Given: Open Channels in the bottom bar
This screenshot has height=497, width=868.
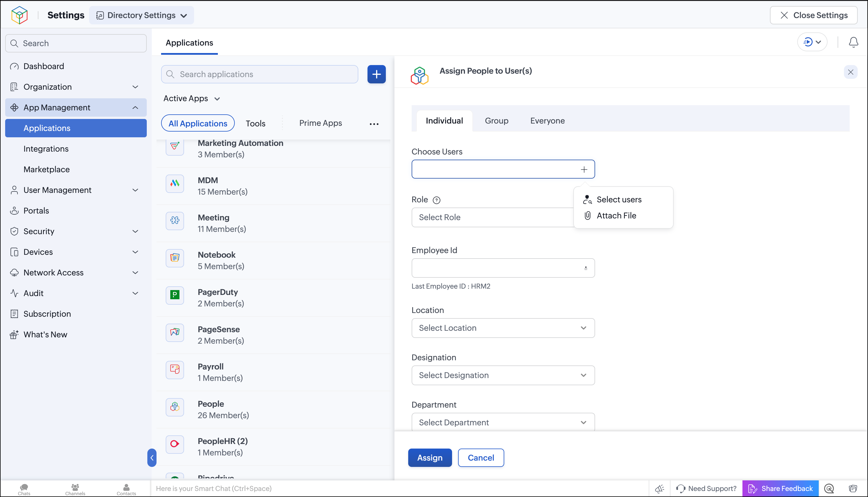Looking at the screenshot, I should click(x=75, y=489).
